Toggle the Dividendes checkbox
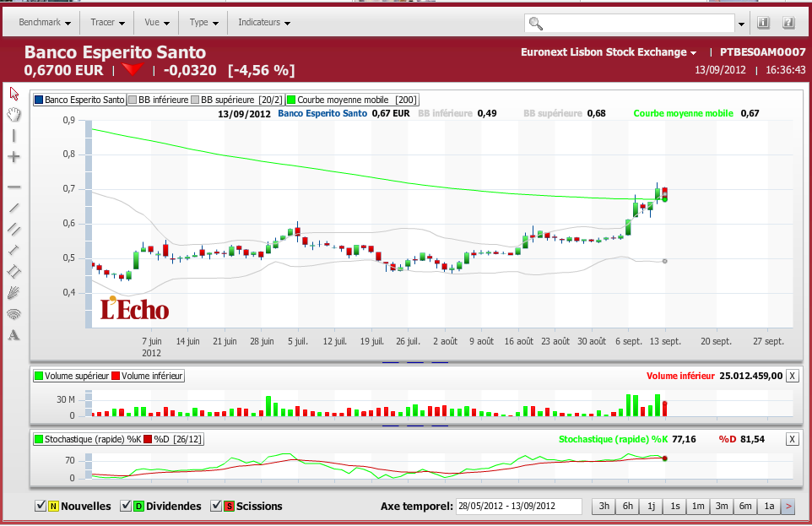Image resolution: width=812 pixels, height=526 pixels. pos(125,506)
